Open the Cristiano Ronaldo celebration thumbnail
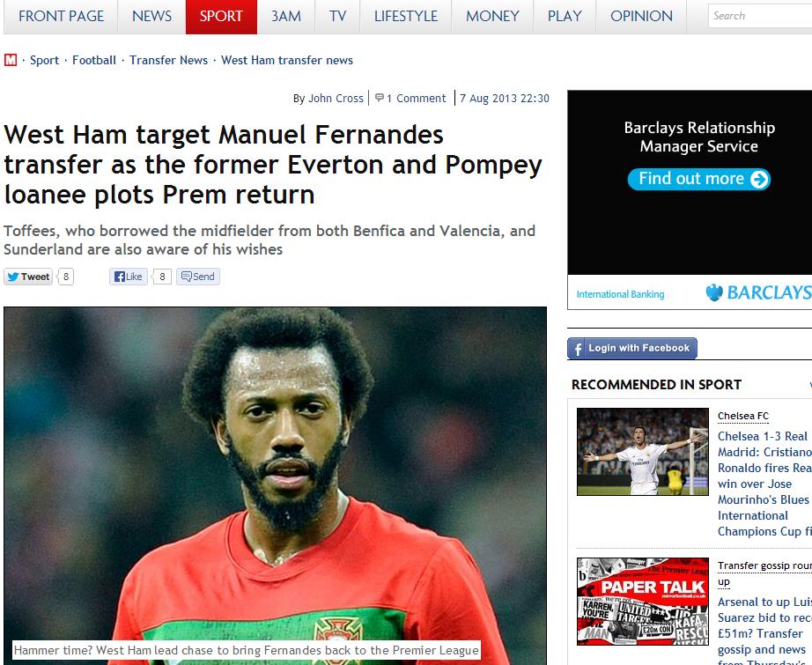 (x=643, y=452)
